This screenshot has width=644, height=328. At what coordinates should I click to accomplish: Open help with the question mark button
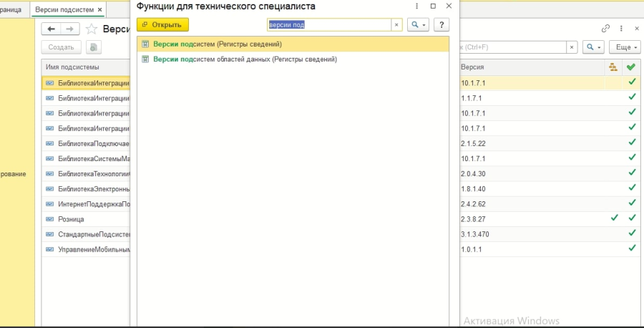click(x=441, y=24)
